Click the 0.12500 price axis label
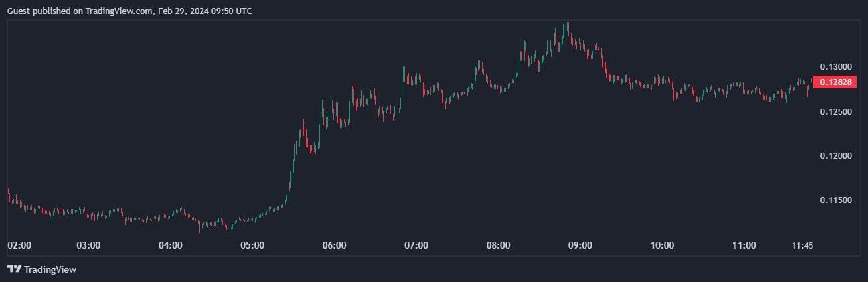Viewport: 868px width, 282px height. pyautogui.click(x=835, y=111)
